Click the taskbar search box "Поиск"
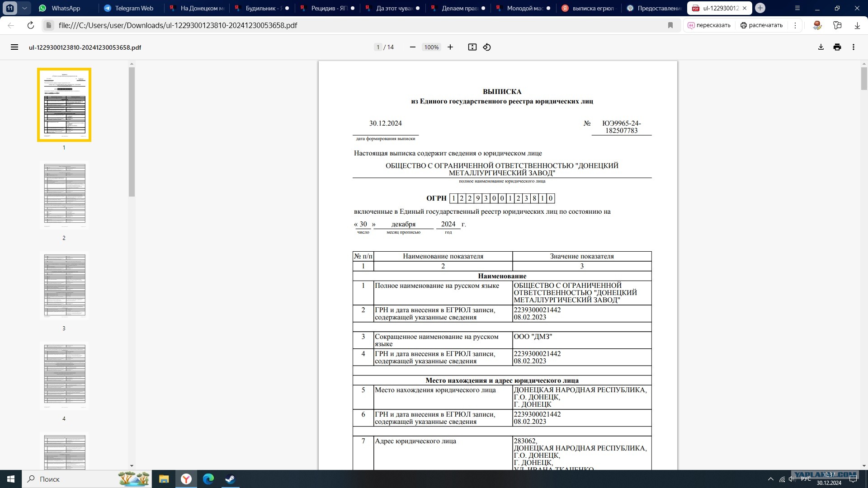This screenshot has width=868, height=488. 86,479
